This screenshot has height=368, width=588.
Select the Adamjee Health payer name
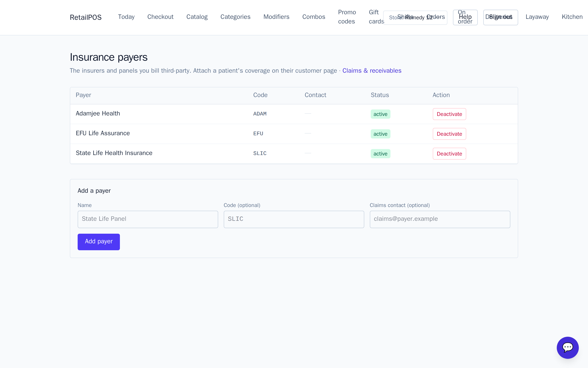[x=98, y=114]
